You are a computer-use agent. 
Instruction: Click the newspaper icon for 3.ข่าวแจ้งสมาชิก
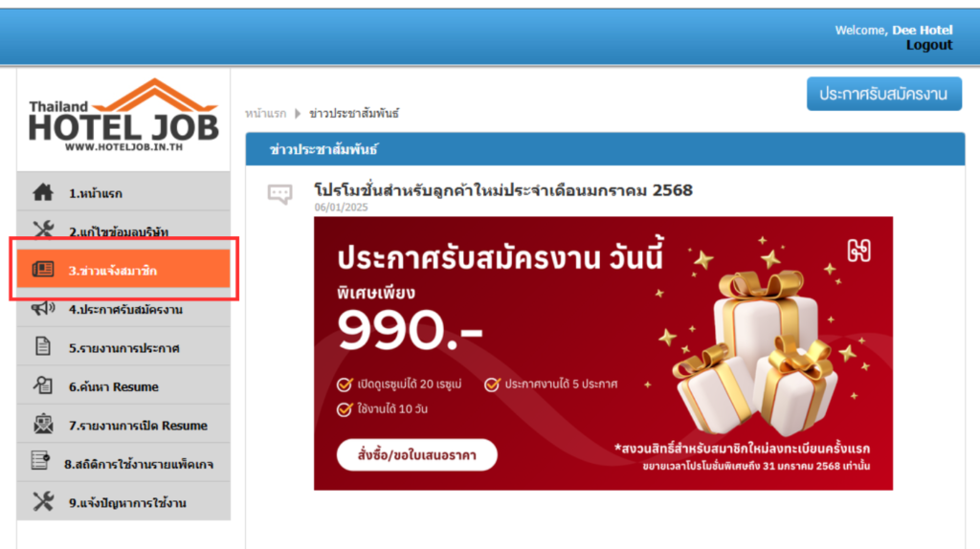pos(42,269)
